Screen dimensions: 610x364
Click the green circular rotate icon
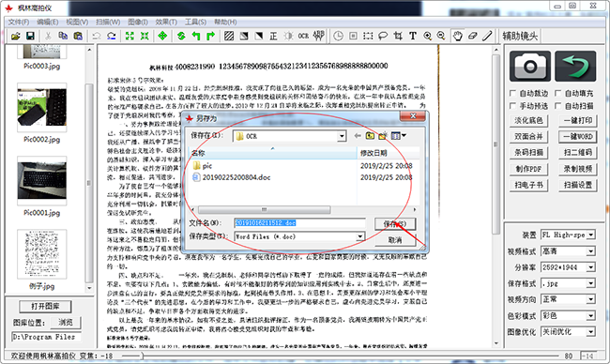point(181,37)
